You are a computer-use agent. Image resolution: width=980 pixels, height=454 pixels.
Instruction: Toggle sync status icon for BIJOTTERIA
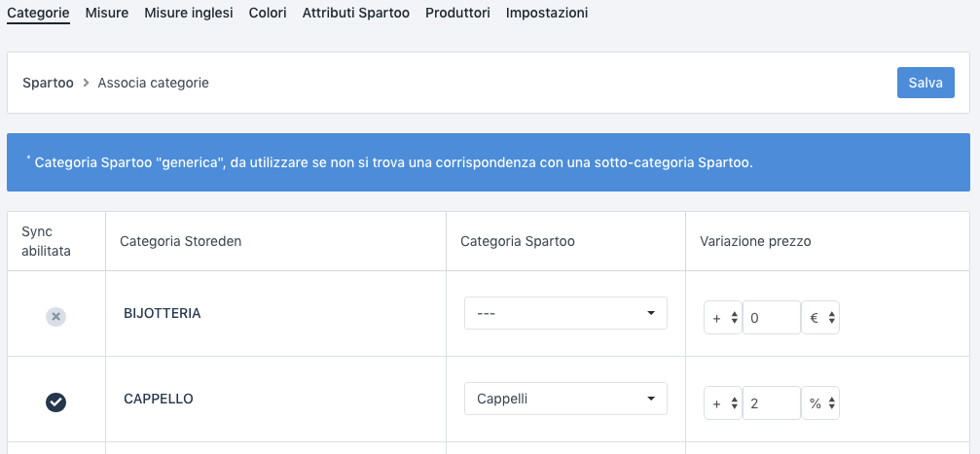[55, 317]
